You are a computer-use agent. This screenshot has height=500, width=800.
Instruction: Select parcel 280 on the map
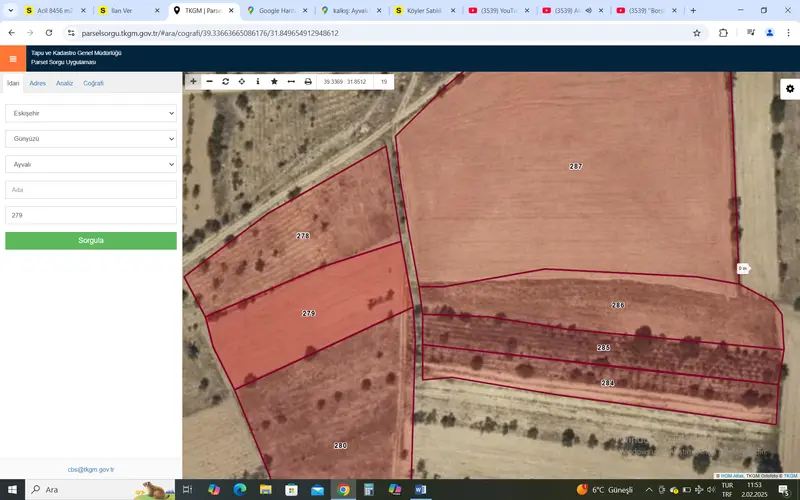point(340,445)
